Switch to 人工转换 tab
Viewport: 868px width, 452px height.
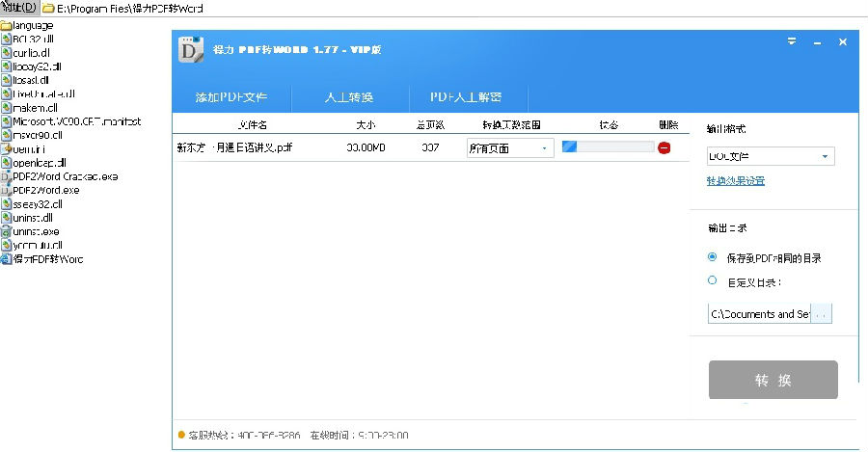coord(349,97)
